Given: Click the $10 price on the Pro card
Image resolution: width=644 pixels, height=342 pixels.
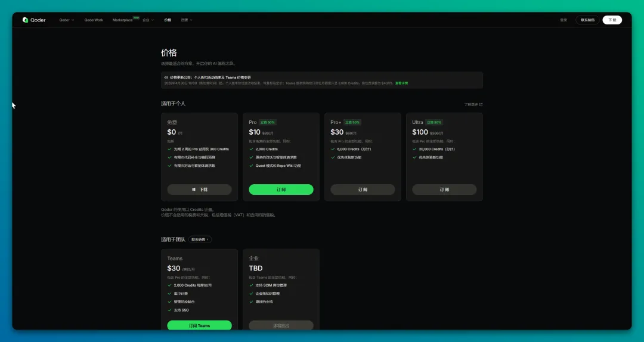Looking at the screenshot, I should [x=255, y=132].
